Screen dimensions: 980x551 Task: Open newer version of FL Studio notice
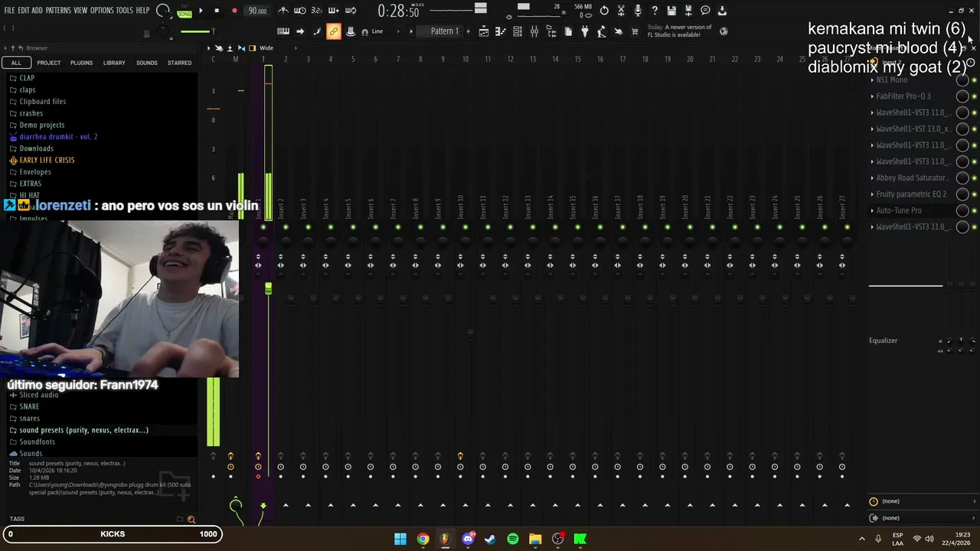coord(680,31)
